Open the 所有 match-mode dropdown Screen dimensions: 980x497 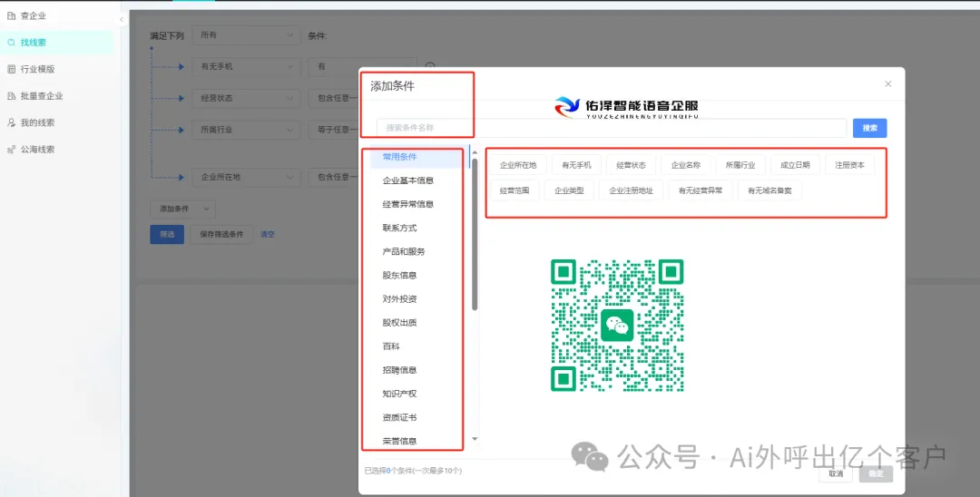[x=246, y=35]
